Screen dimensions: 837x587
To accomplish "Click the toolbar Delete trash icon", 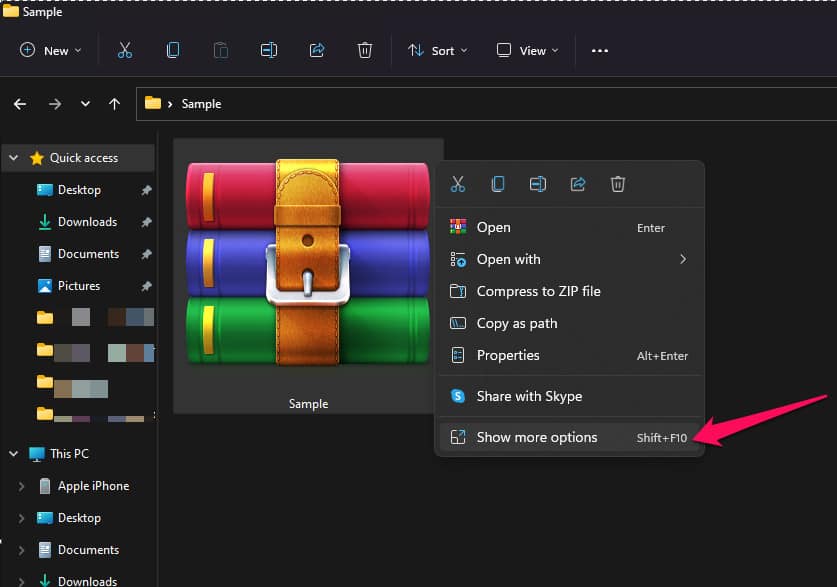I will click(x=365, y=50).
